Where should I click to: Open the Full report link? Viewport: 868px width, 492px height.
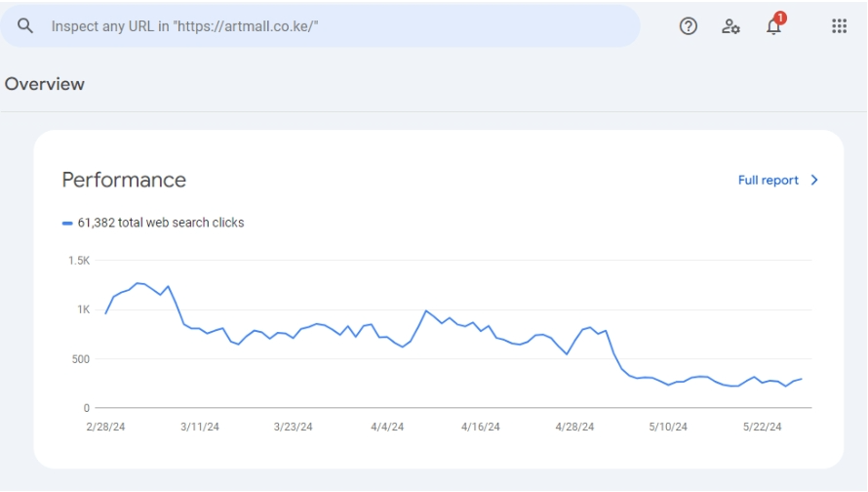pyautogui.click(x=768, y=180)
